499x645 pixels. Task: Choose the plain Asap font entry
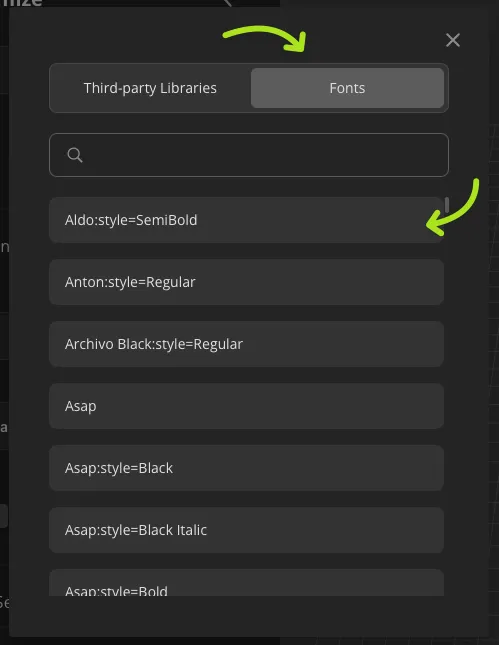[x=246, y=406]
